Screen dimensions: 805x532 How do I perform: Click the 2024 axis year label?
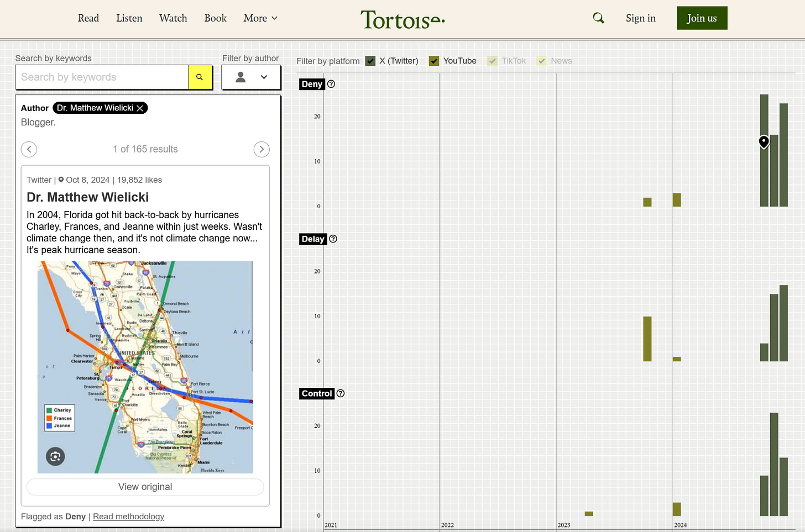pos(681,525)
